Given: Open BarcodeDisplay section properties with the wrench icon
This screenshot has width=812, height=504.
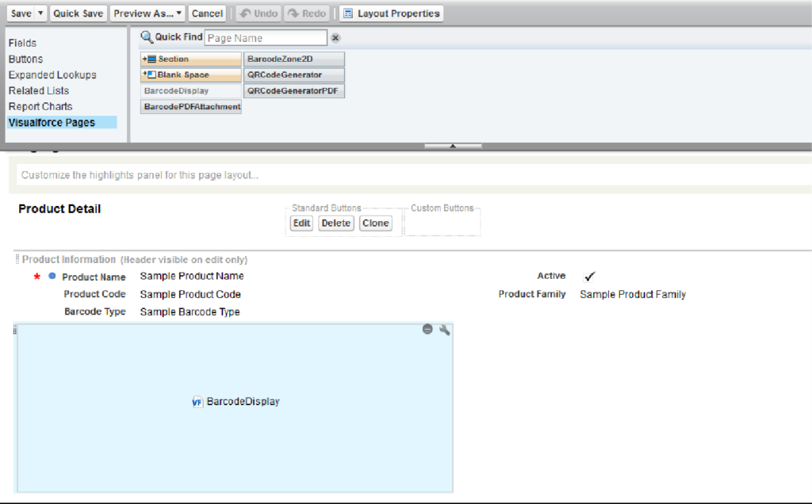Looking at the screenshot, I should point(445,329).
